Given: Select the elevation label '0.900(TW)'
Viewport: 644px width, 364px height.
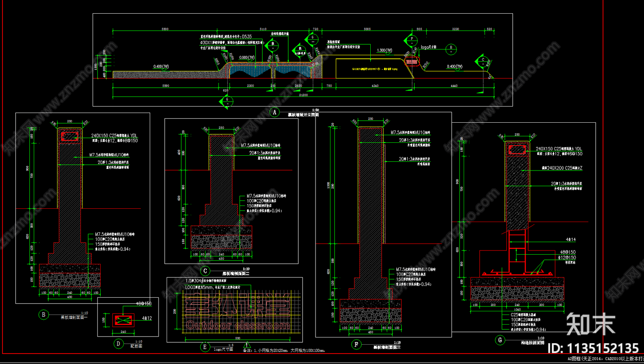Looking at the screenshot, I should pyautogui.click(x=247, y=58).
